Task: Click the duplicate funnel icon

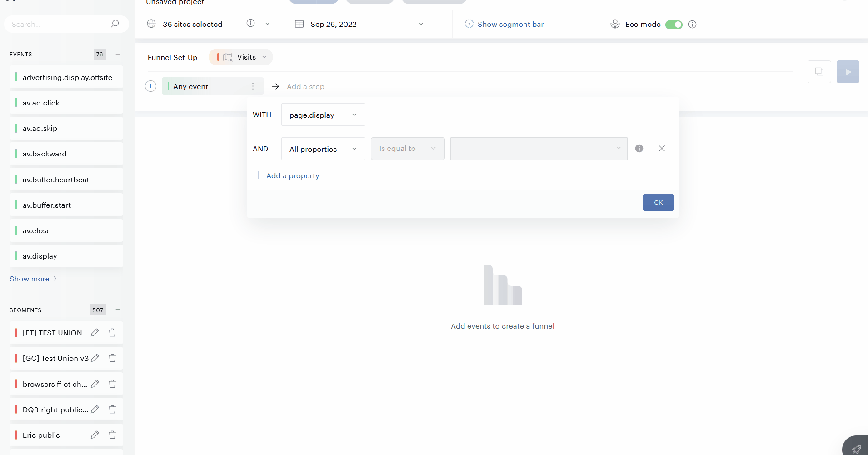Action: tap(819, 72)
